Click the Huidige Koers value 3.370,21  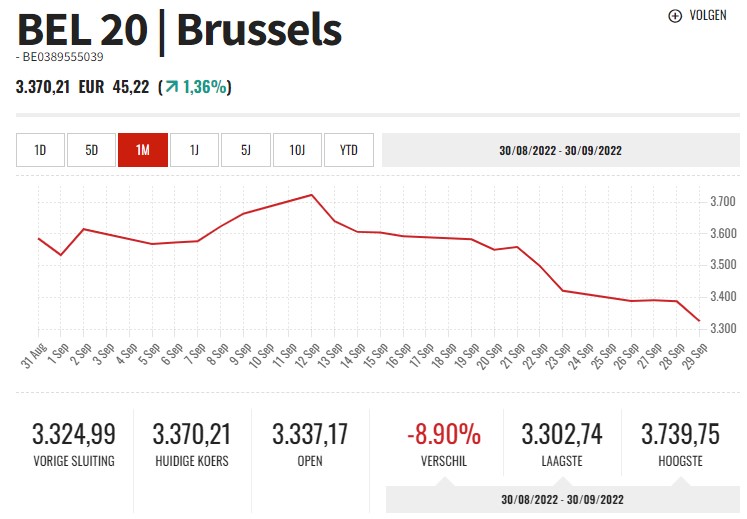192,434
